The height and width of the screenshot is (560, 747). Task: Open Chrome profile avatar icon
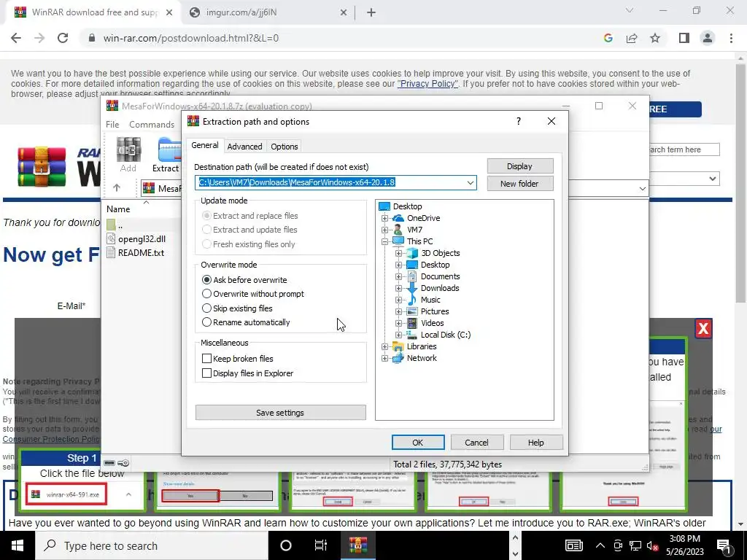(x=708, y=38)
